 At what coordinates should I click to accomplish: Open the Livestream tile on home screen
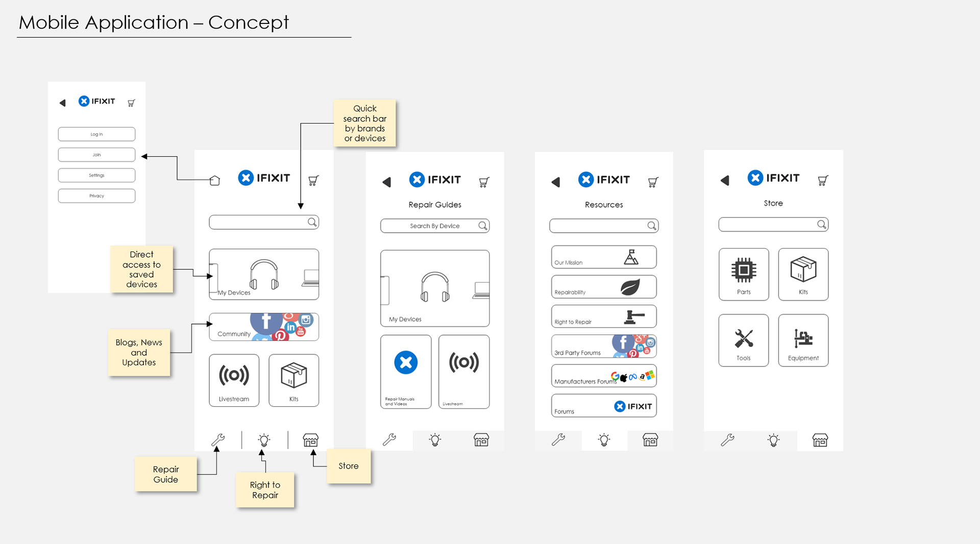tap(234, 380)
